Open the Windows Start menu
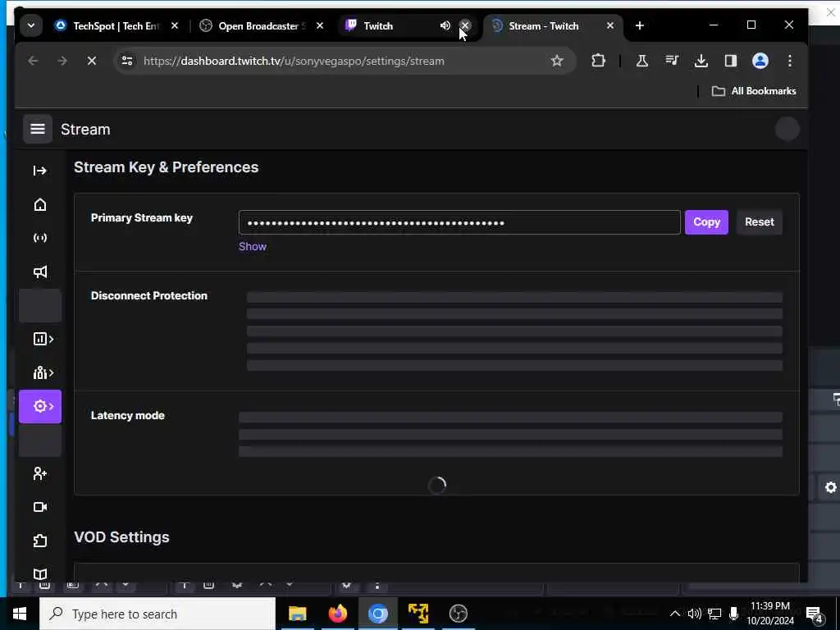 tap(20, 614)
